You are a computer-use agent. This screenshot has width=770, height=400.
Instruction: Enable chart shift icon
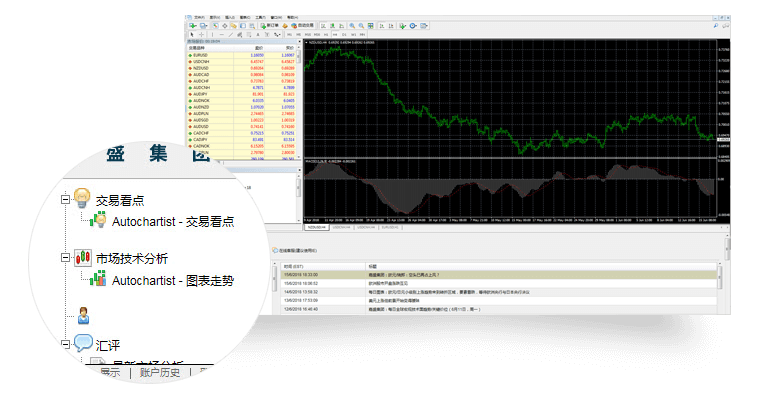pyautogui.click(x=391, y=26)
